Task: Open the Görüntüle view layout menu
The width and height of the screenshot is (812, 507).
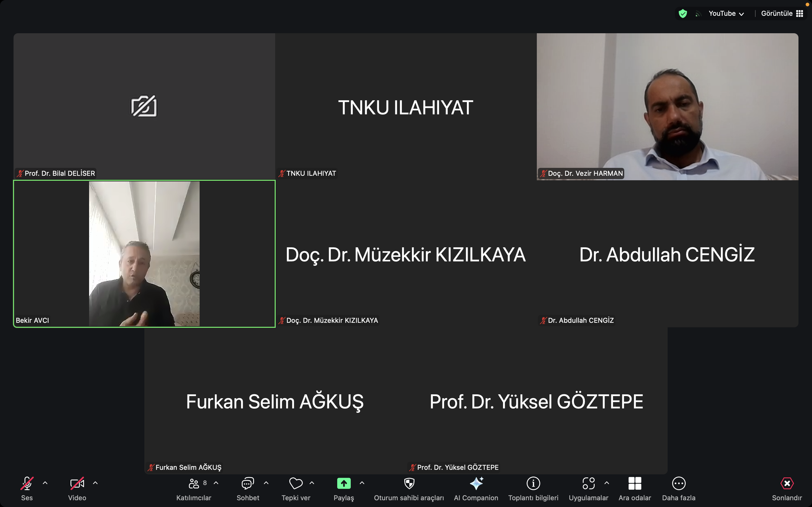Action: pyautogui.click(x=782, y=14)
